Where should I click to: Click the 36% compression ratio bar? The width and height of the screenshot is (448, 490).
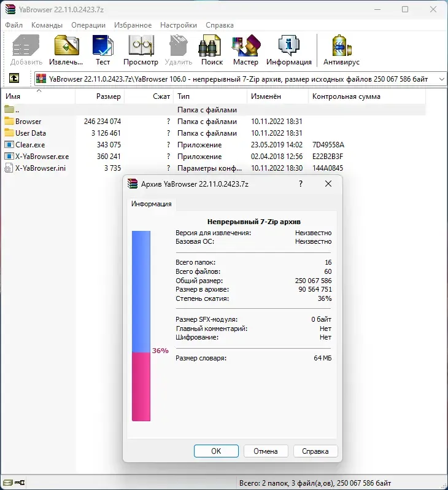(141, 326)
